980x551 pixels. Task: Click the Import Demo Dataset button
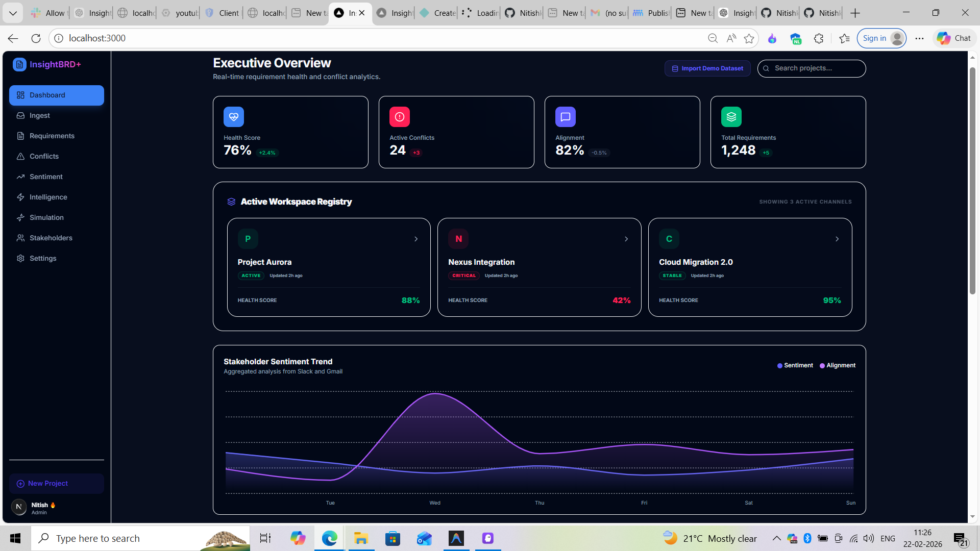pyautogui.click(x=707, y=68)
